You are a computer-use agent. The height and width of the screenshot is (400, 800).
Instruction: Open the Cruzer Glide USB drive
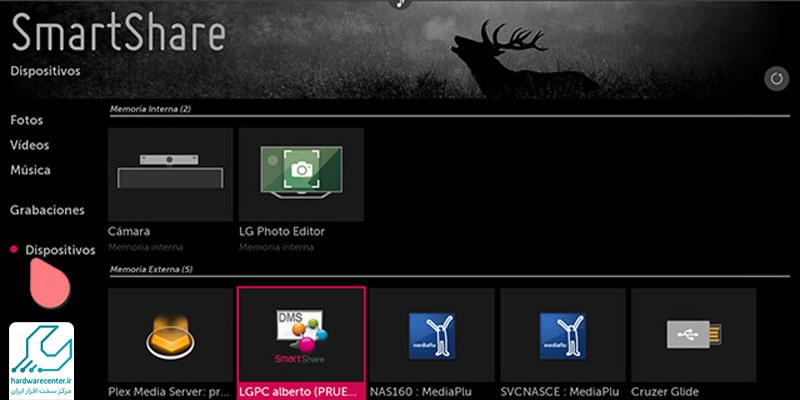pyautogui.click(x=693, y=335)
